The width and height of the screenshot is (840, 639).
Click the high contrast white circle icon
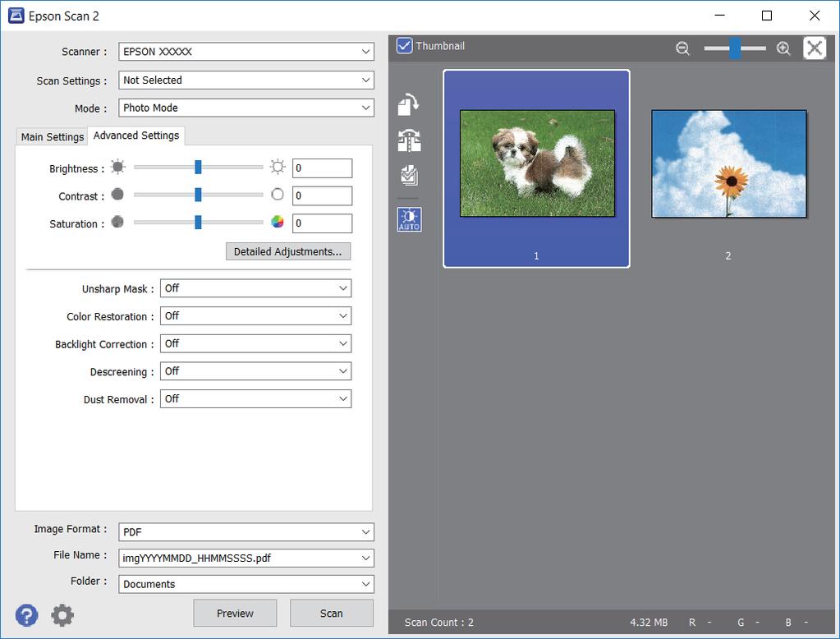point(278,195)
